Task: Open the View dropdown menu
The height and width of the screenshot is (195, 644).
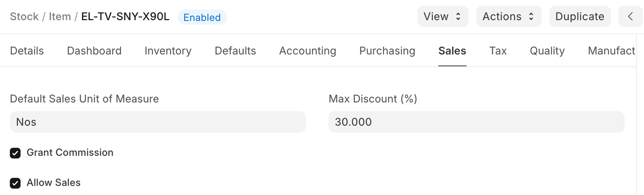Action: pyautogui.click(x=442, y=16)
